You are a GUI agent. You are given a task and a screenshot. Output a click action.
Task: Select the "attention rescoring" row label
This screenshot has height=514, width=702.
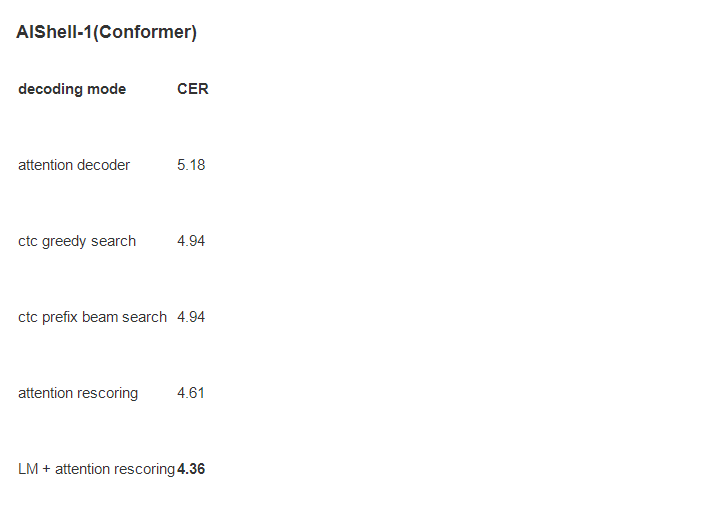click(78, 393)
